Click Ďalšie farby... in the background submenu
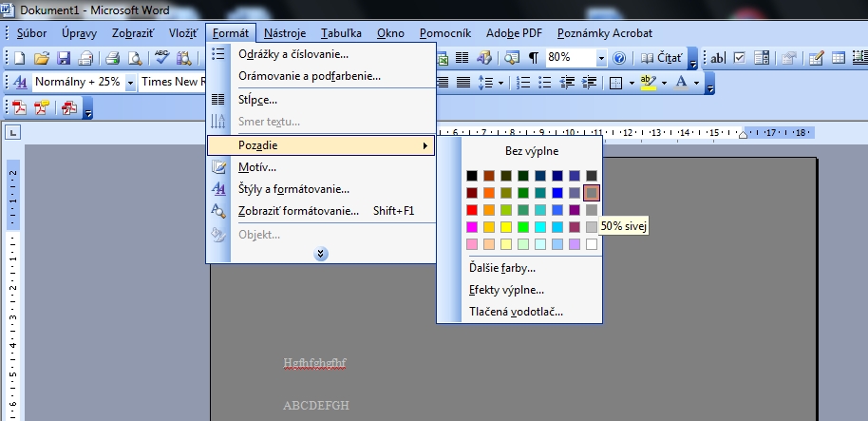This screenshot has width=868, height=421. pos(501,268)
